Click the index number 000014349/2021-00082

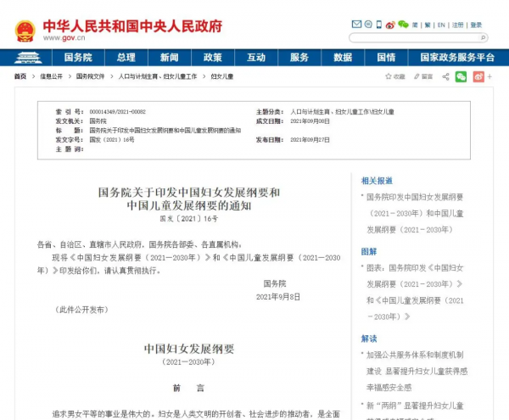point(118,112)
